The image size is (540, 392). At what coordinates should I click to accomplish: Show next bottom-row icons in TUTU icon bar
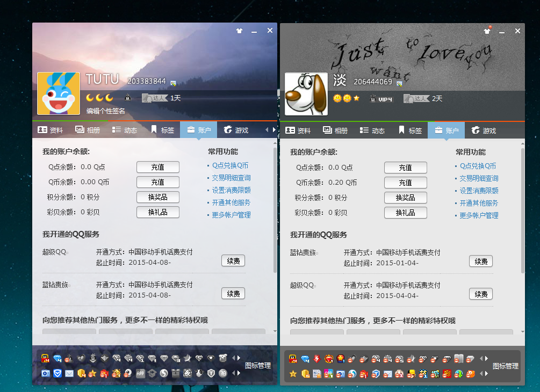click(239, 373)
